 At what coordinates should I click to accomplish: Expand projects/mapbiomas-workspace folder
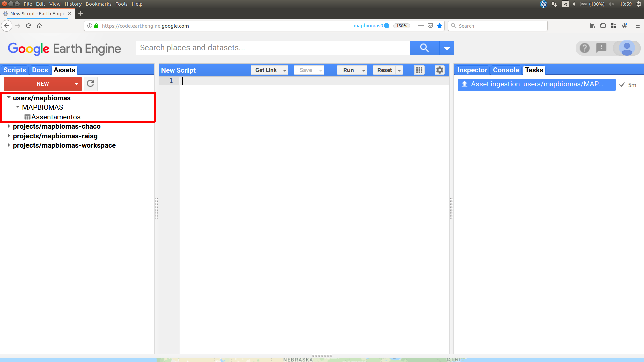(9, 145)
